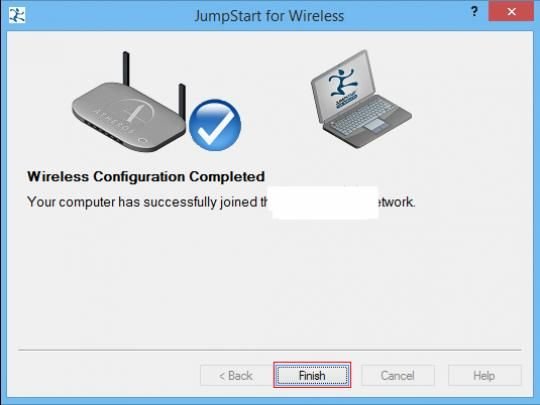
Task: Click the 'Your computer has successfully joined' message
Action: (147, 202)
